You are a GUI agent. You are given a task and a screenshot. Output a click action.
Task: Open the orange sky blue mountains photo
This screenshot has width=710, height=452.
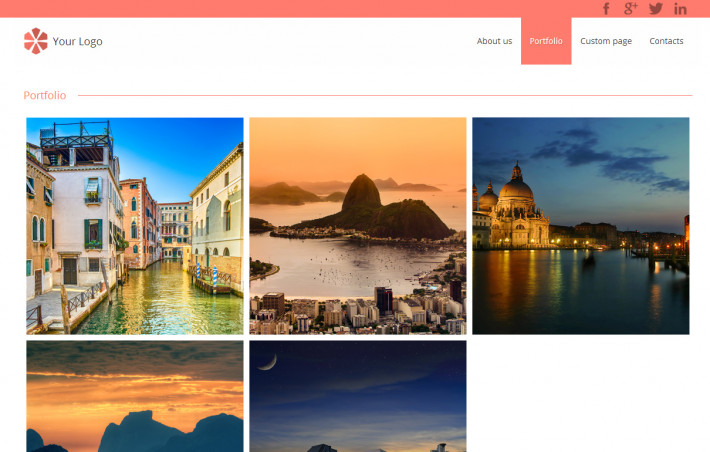[135, 396]
